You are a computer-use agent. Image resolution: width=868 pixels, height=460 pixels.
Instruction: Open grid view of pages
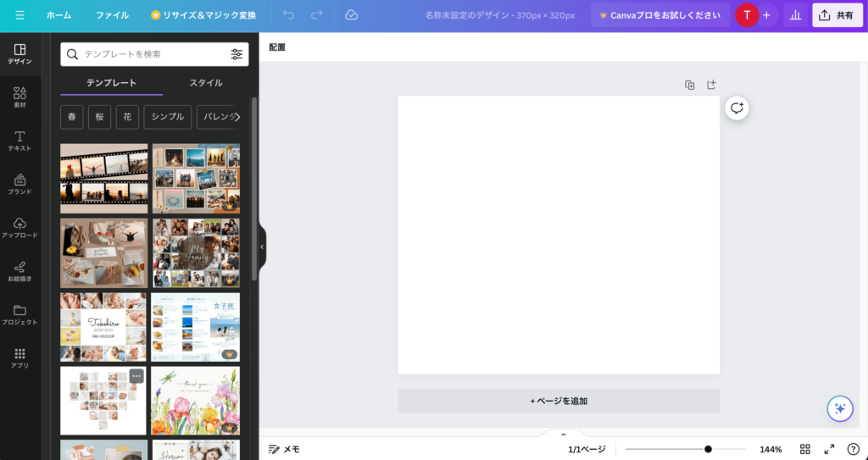pos(805,450)
